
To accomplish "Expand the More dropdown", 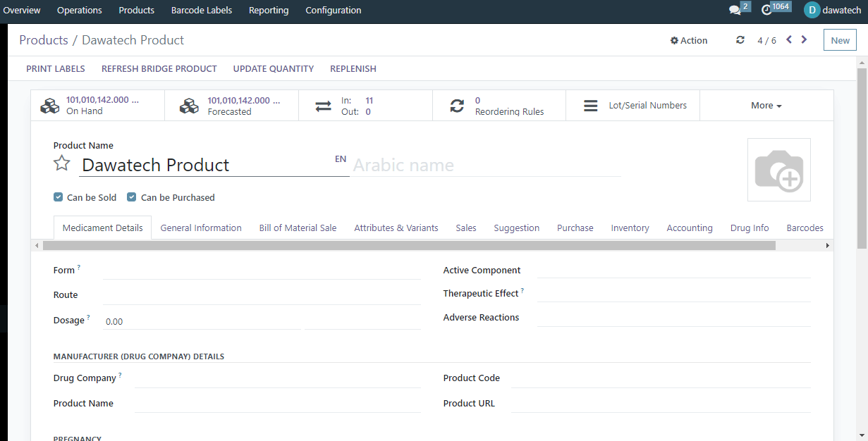I will (x=766, y=106).
